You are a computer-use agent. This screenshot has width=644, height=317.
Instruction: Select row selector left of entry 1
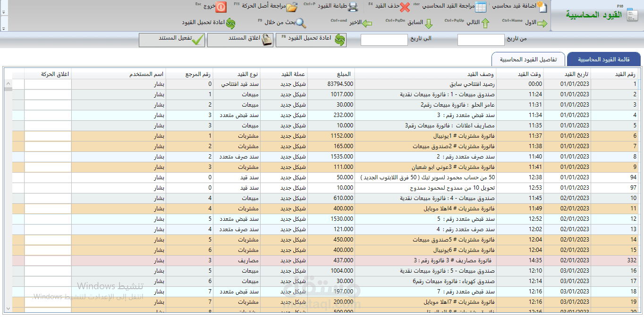(18, 84)
